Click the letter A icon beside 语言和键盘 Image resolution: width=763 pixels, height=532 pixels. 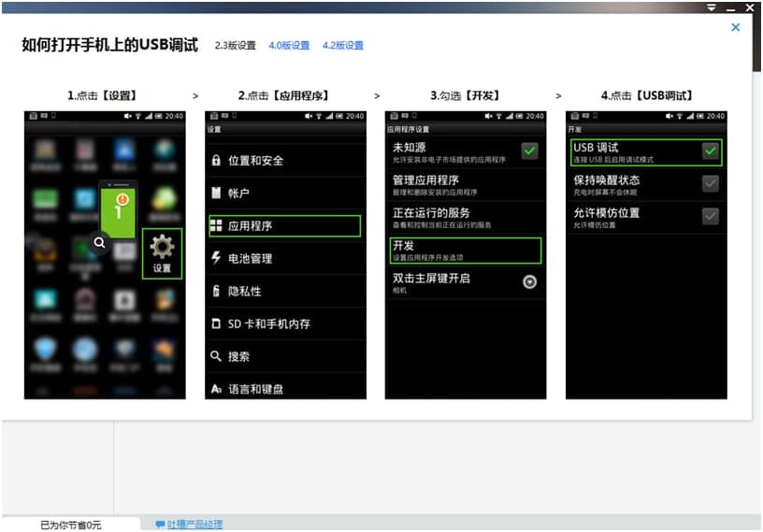coord(216,389)
